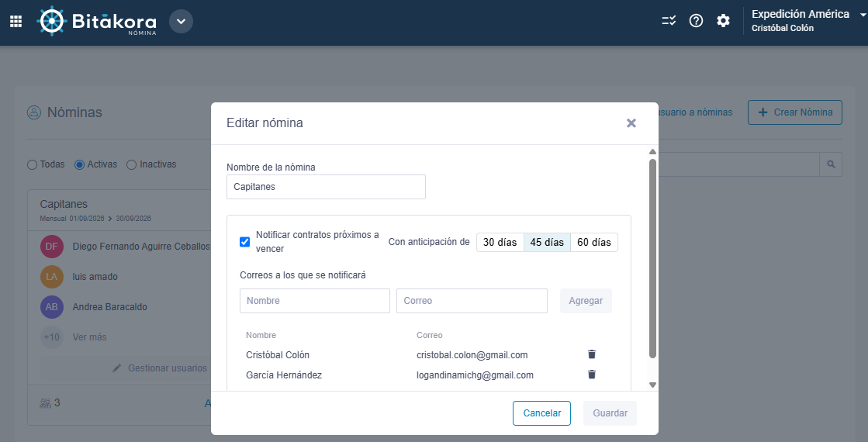Viewport: 868px width, 442px height.
Task: Open the apps grid menu icon
Action: [16, 22]
